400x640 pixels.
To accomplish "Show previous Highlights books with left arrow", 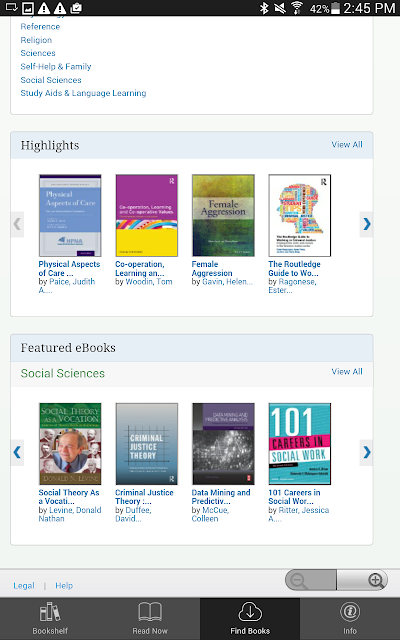I will [x=17, y=224].
